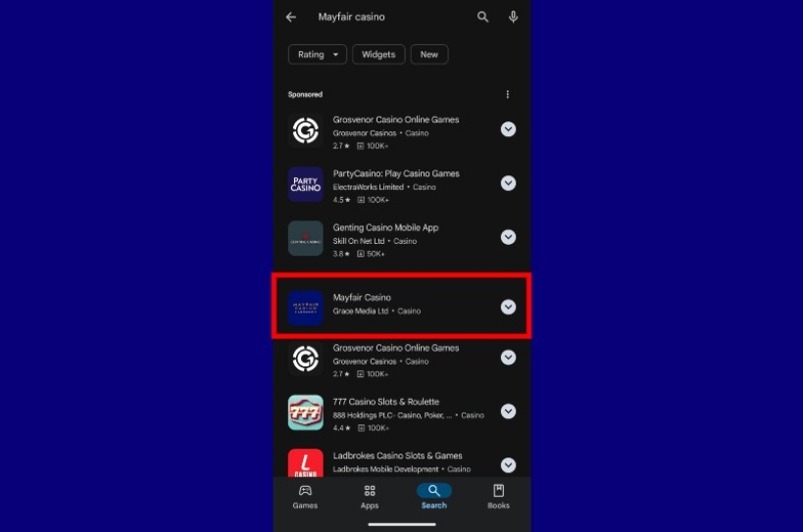803x532 pixels.
Task: Open Ladbrokes Casino app icon
Action: (x=306, y=463)
